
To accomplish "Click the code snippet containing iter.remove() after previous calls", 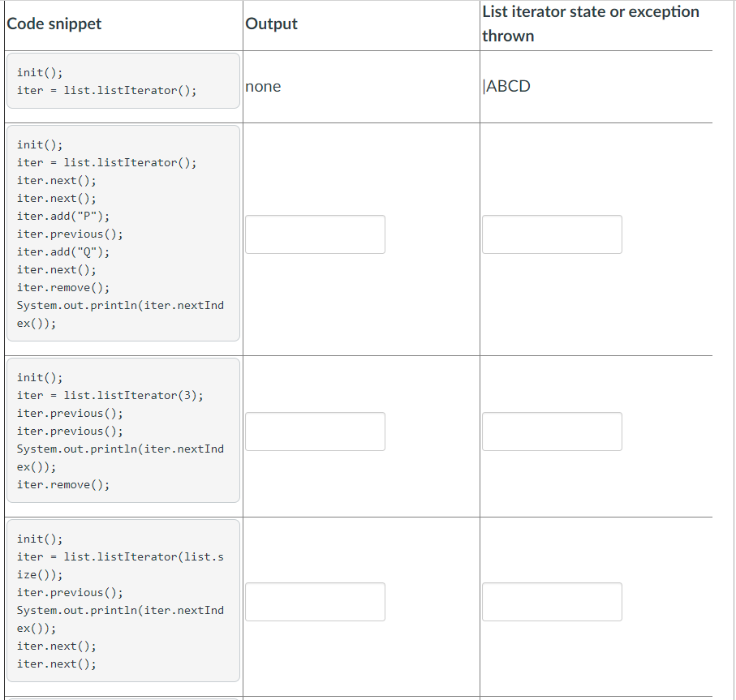I will [x=122, y=430].
